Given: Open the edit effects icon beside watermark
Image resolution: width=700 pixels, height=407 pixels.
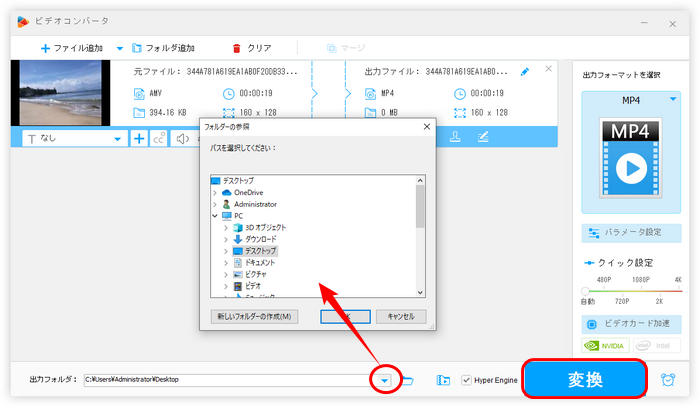Looking at the screenshot, I should pyautogui.click(x=483, y=137).
